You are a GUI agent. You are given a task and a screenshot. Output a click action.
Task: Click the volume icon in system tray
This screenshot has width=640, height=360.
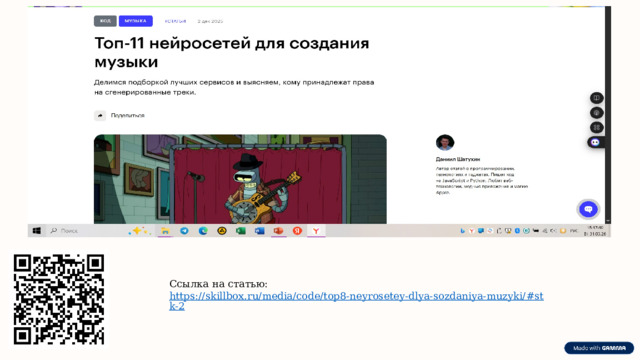point(553,231)
